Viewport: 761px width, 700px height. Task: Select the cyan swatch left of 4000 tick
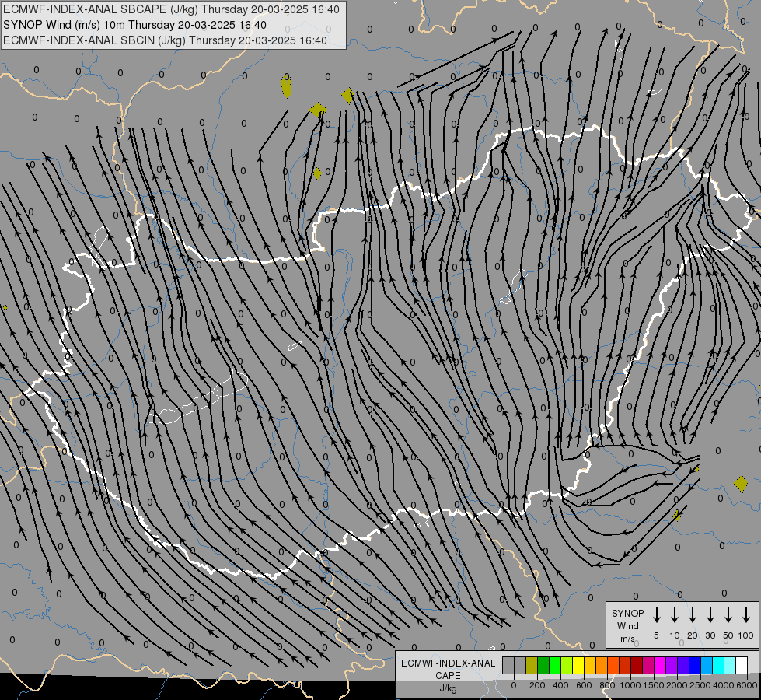click(x=717, y=665)
